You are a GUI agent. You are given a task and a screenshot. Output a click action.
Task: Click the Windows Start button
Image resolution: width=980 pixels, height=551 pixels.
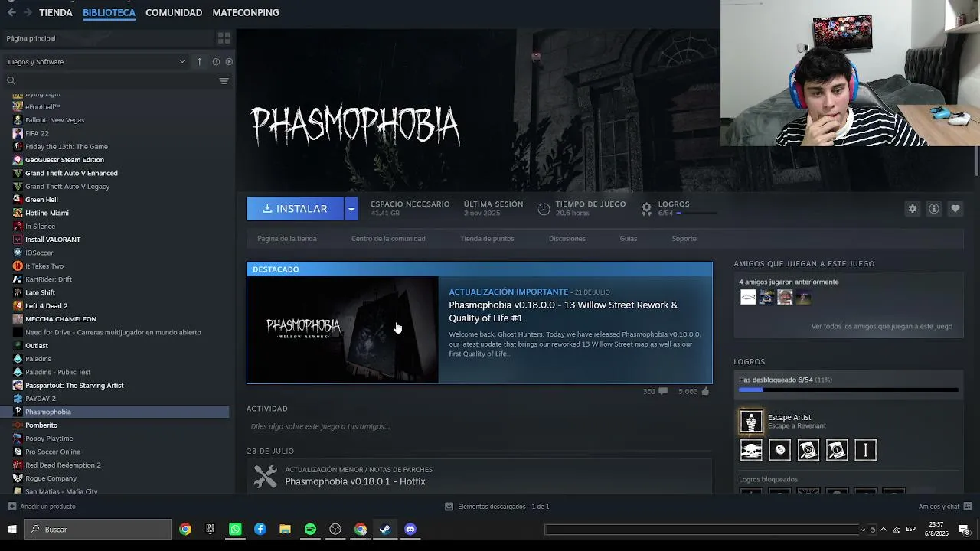click(x=12, y=529)
